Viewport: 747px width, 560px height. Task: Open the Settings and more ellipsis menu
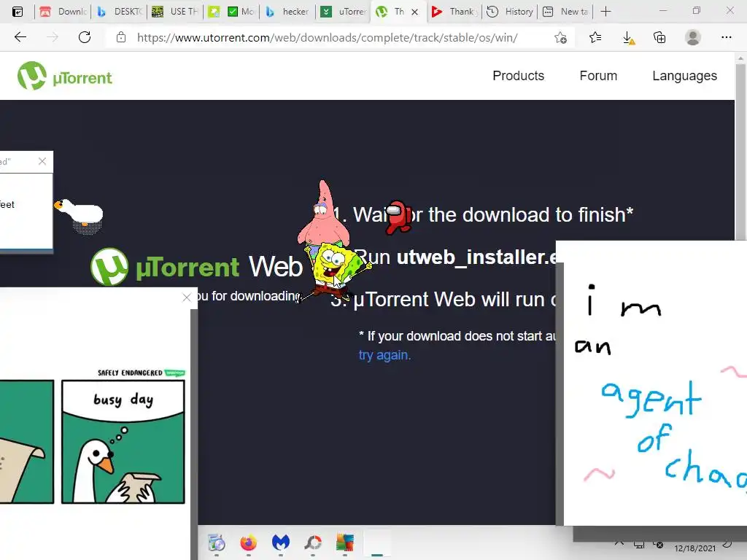pos(726,37)
